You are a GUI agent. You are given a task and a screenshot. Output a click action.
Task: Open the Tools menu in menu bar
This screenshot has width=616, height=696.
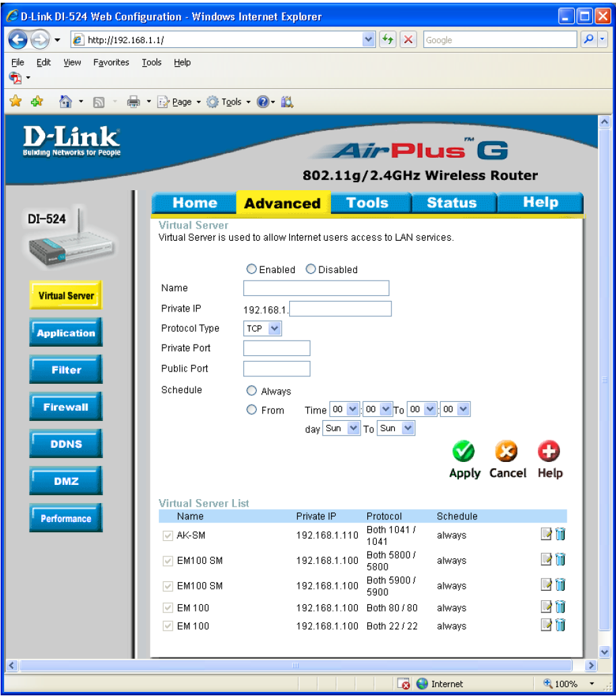click(x=152, y=63)
